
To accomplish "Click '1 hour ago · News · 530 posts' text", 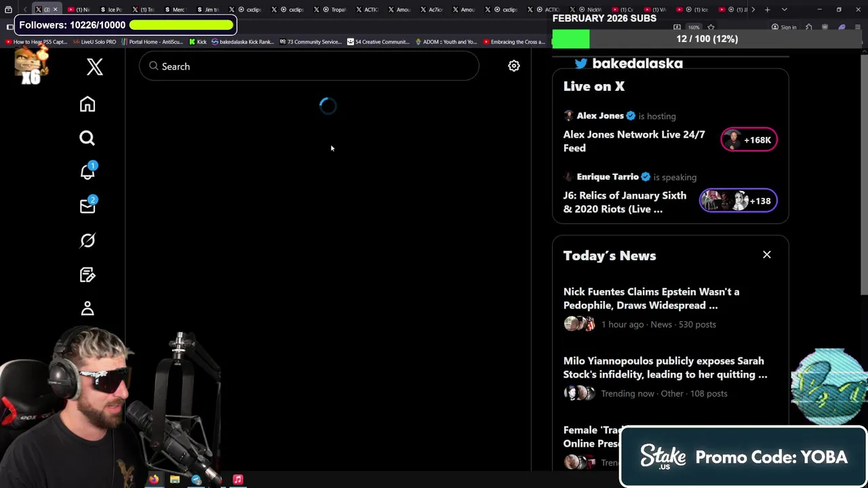I will pos(658,324).
